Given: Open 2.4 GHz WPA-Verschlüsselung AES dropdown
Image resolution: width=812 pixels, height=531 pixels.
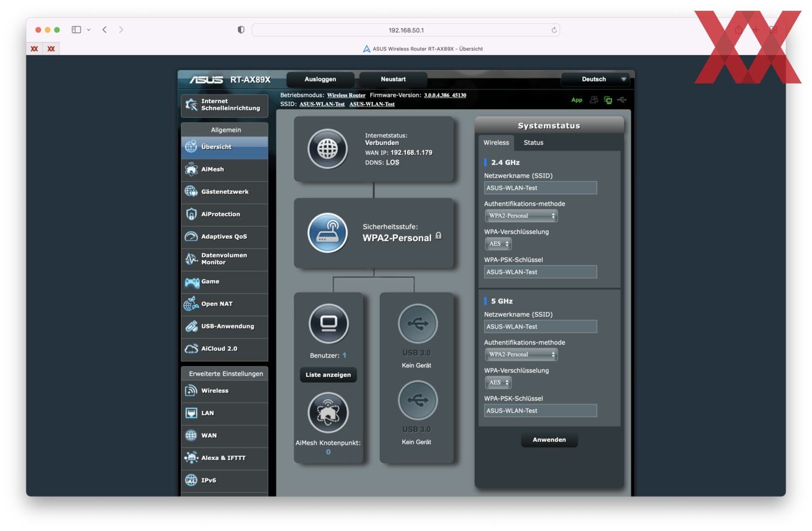Looking at the screenshot, I should click(x=499, y=244).
